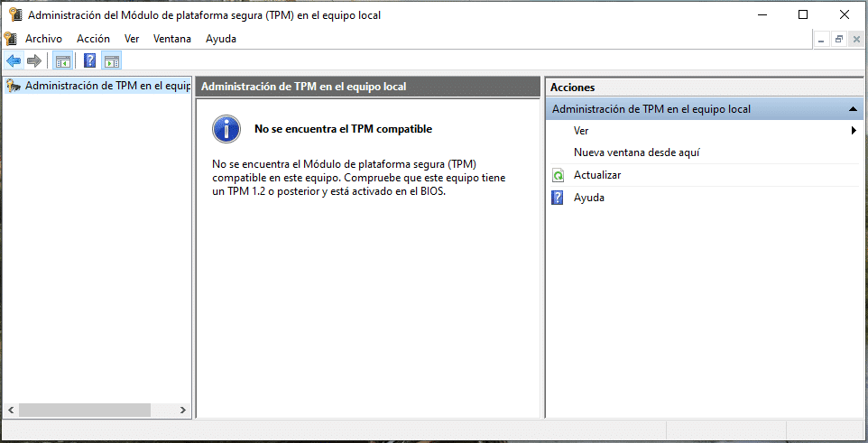Close the inner MDI child window
This screenshot has width=868, height=443.
click(x=856, y=40)
